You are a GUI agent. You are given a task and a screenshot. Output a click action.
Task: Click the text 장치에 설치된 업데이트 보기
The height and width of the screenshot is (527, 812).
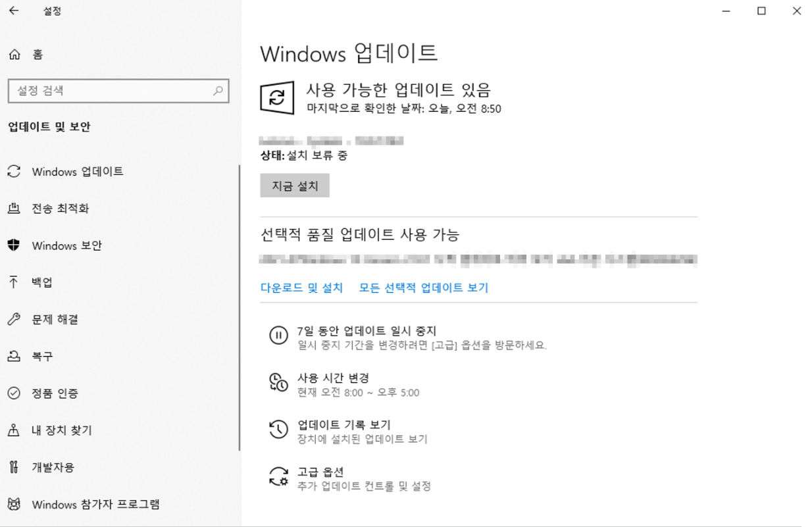tap(363, 439)
